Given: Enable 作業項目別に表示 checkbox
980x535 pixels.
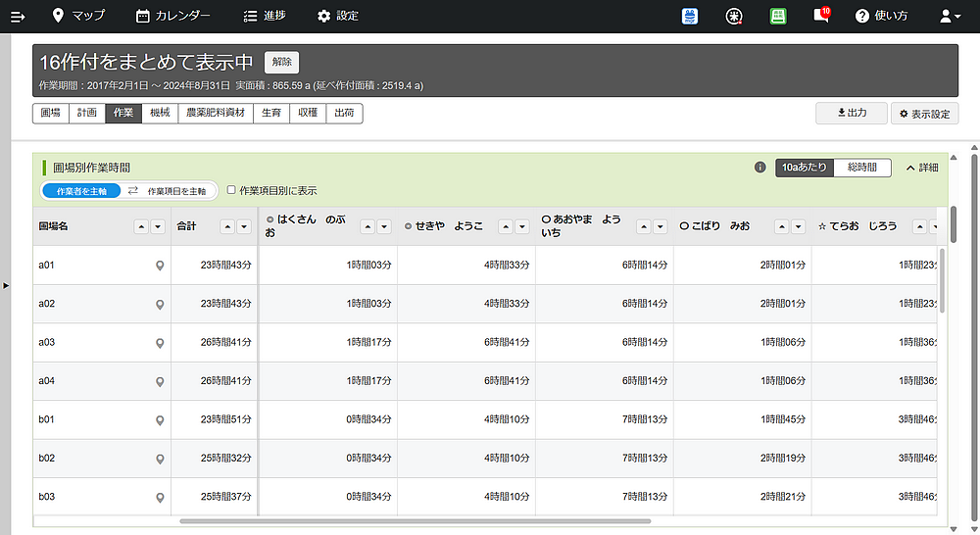Looking at the screenshot, I should [230, 190].
